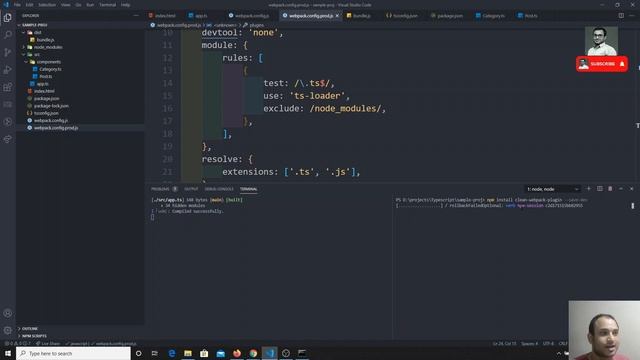Image resolution: width=640 pixels, height=360 pixels.
Task: Click Ln/Col indicator in status bar
Action: [x=504, y=344]
